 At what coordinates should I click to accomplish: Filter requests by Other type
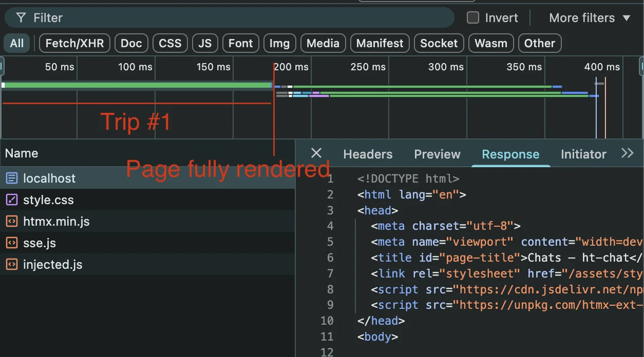pyautogui.click(x=540, y=44)
